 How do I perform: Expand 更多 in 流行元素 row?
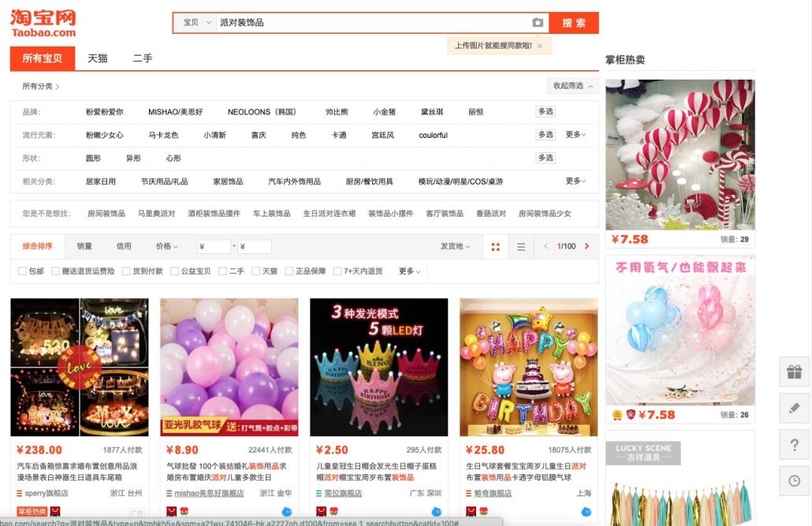coord(575,135)
